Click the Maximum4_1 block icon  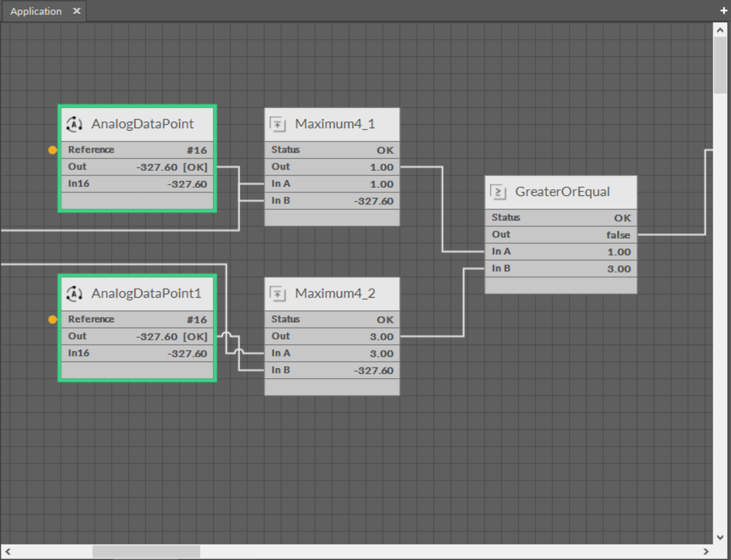point(277,124)
